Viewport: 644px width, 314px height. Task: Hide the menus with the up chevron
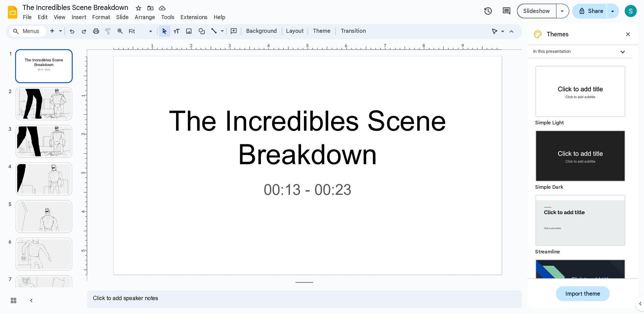[x=512, y=31]
